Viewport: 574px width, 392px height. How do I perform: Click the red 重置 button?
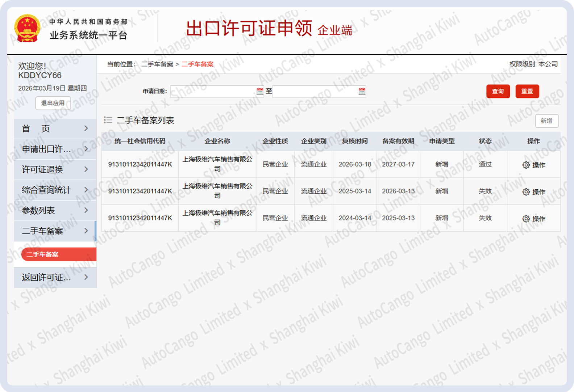527,91
